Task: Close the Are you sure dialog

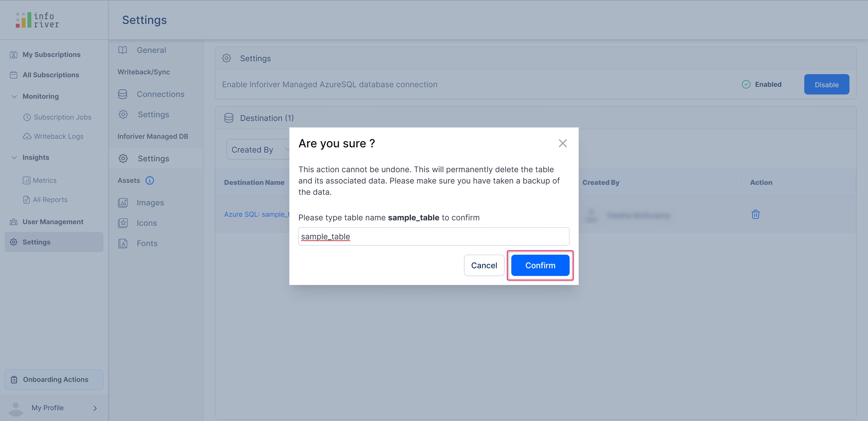Action: (x=562, y=143)
